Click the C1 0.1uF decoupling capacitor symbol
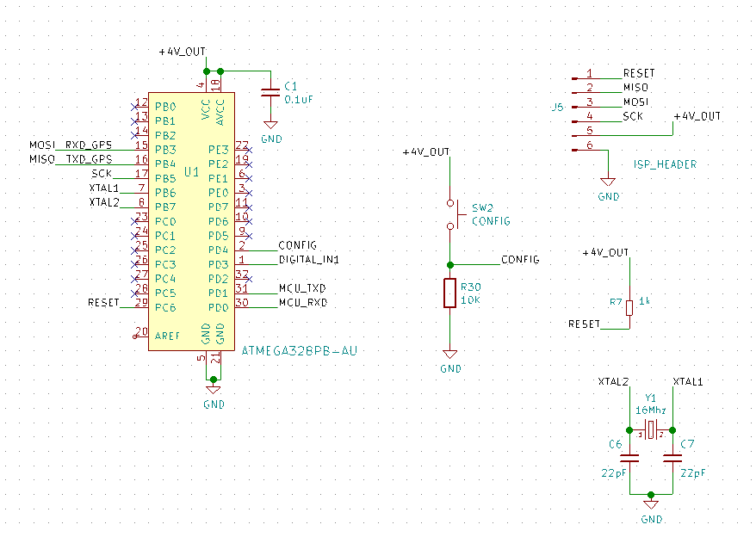The width and height of the screenshot is (756, 537). pos(271,90)
